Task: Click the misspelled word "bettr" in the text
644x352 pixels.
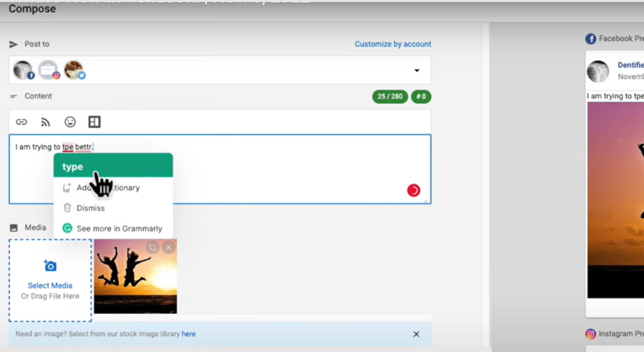Action: point(84,147)
